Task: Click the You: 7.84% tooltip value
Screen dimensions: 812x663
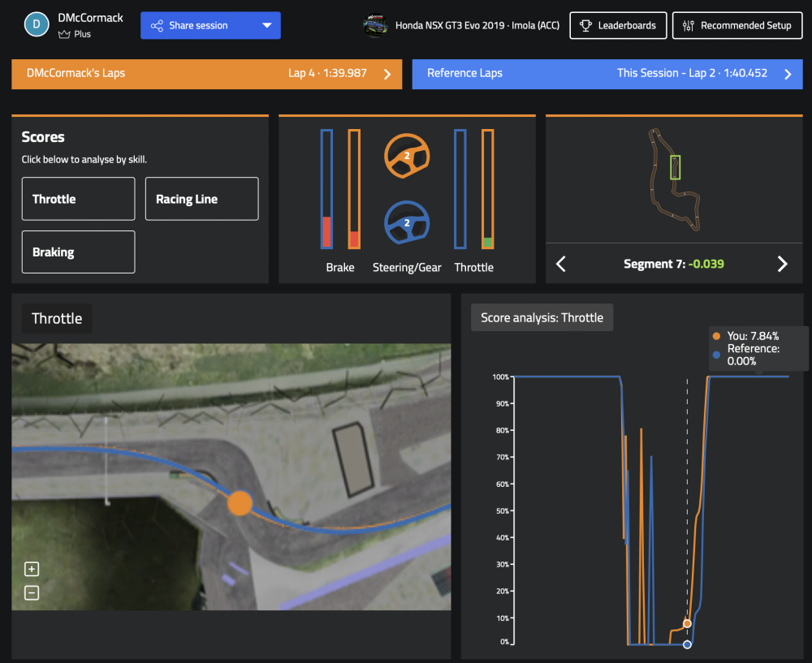Action: tap(753, 336)
